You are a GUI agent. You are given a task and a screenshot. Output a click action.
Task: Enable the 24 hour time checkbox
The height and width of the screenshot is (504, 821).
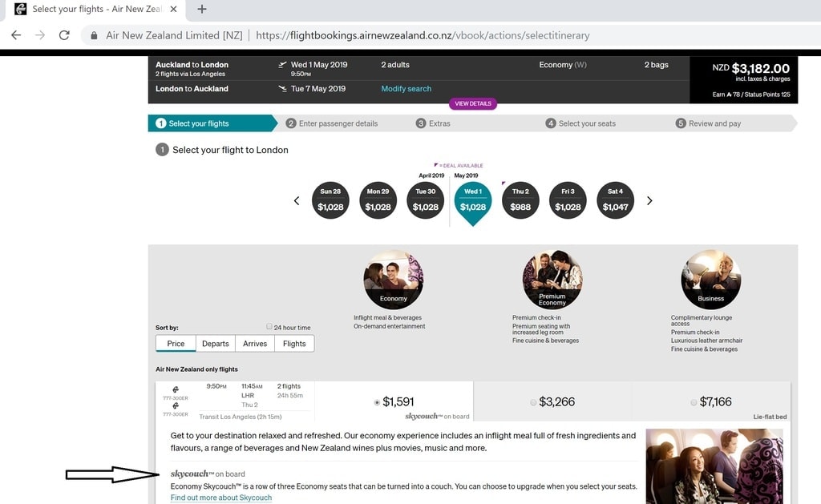click(x=269, y=327)
